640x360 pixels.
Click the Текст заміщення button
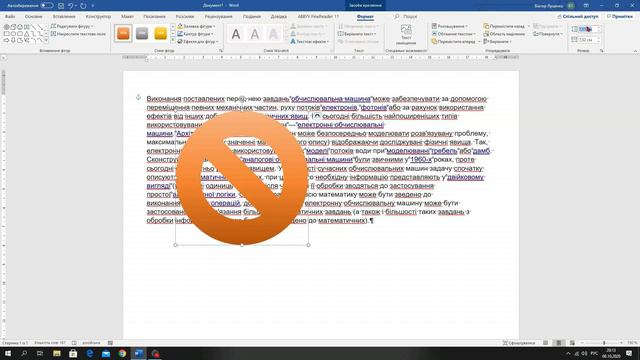click(406, 35)
